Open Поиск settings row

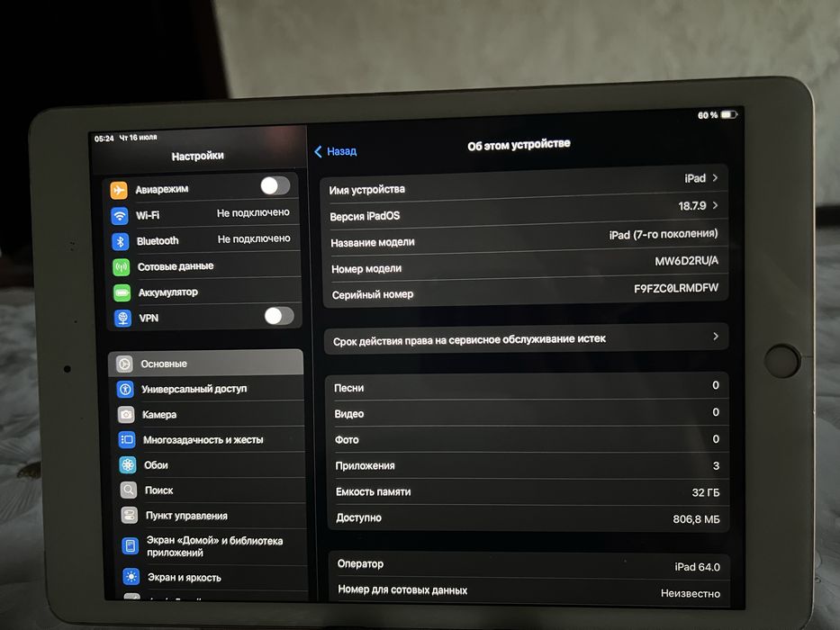(211, 490)
